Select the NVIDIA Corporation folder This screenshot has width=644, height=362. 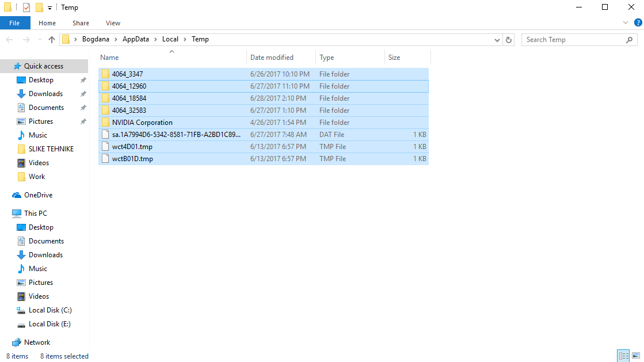click(x=263, y=123)
